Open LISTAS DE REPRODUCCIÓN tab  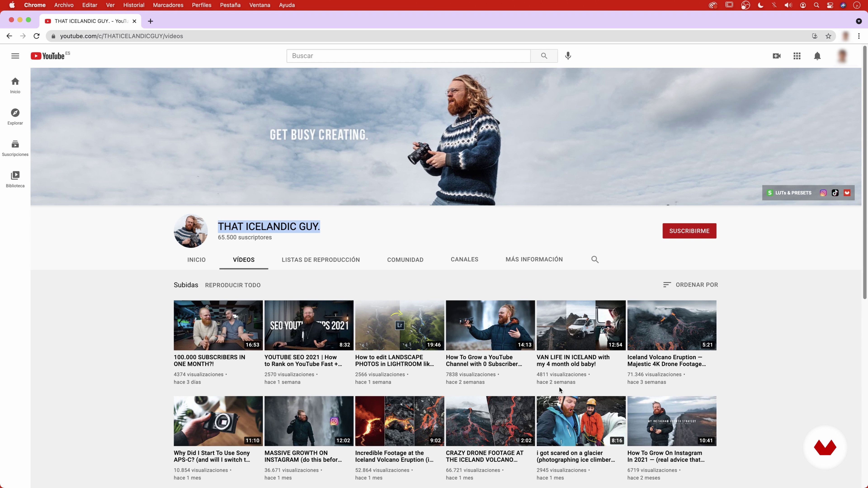pos(321,260)
